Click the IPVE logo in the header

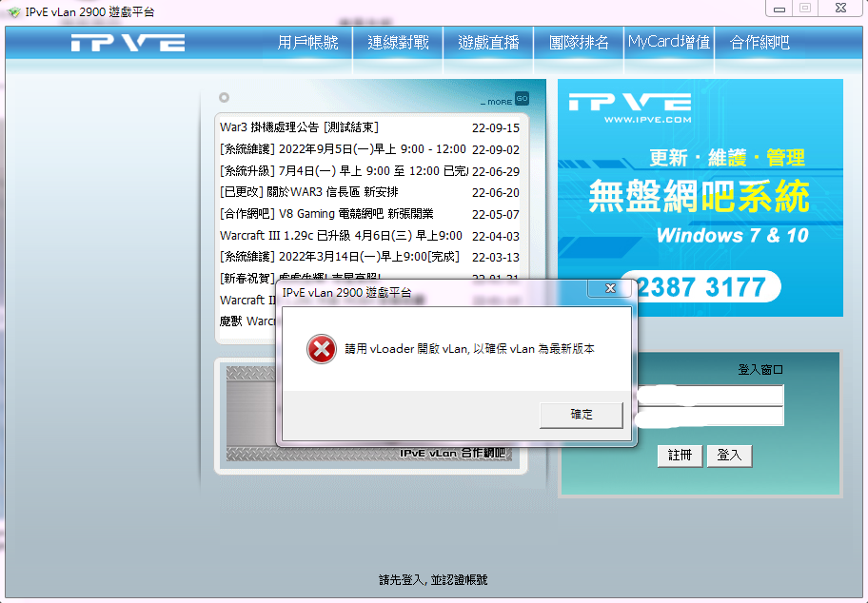click(x=128, y=43)
